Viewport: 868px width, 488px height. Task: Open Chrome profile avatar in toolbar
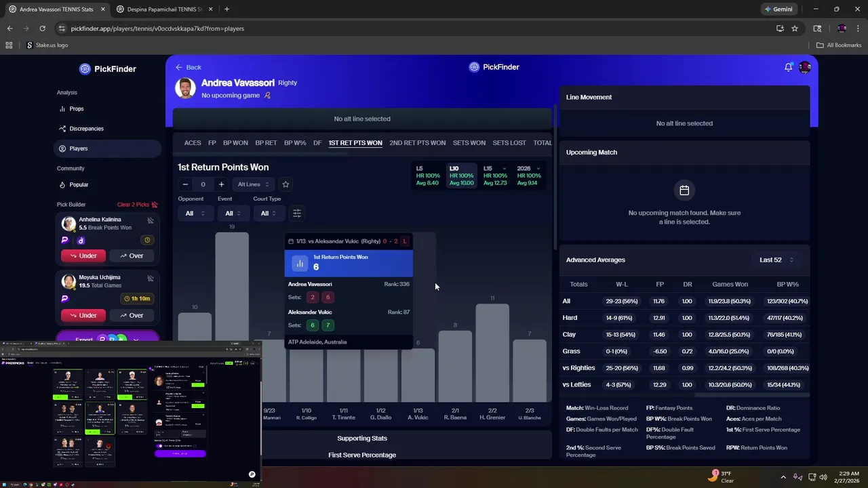click(x=842, y=28)
